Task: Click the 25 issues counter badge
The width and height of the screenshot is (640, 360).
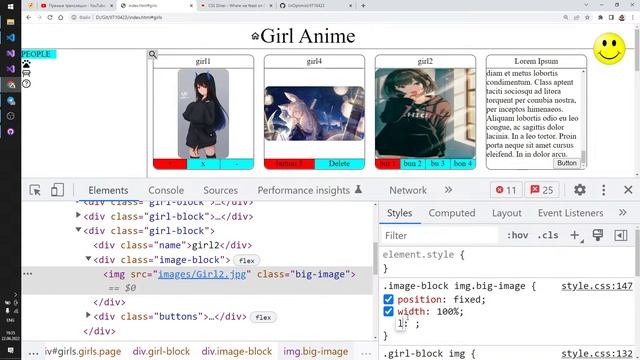Action: (542, 190)
